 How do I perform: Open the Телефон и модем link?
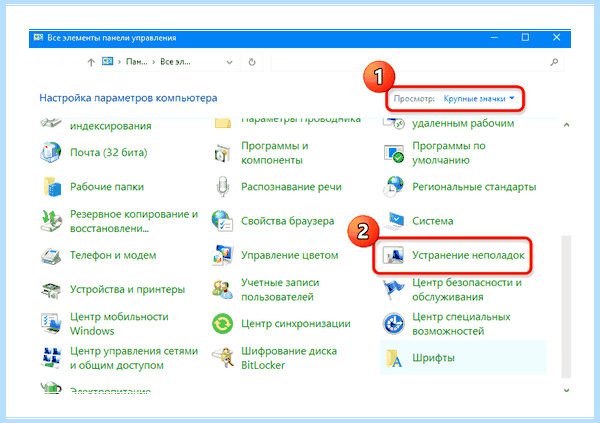[x=113, y=255]
